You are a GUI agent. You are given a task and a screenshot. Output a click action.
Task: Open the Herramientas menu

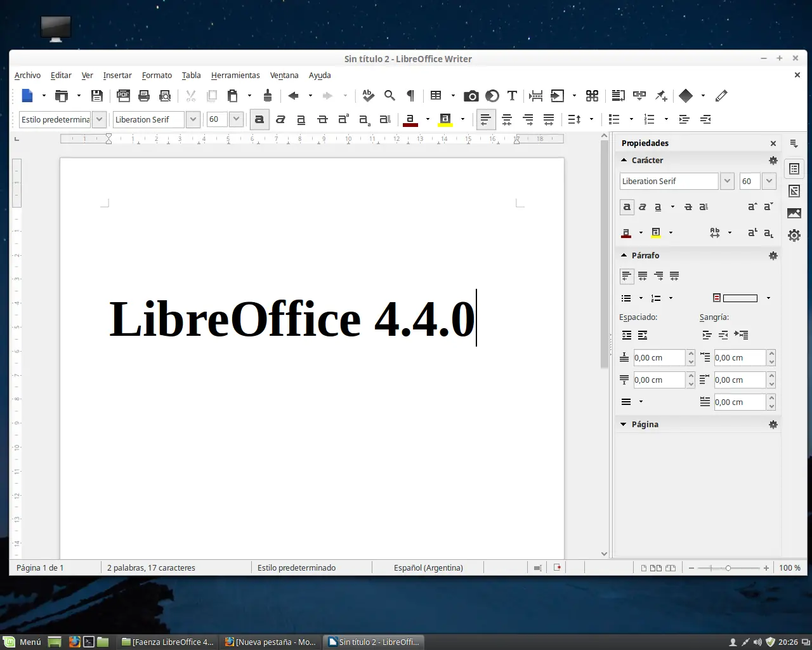tap(235, 75)
